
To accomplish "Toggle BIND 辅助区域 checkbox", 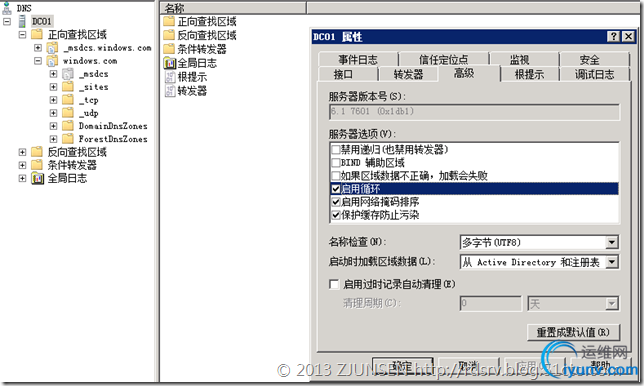I will [x=336, y=163].
